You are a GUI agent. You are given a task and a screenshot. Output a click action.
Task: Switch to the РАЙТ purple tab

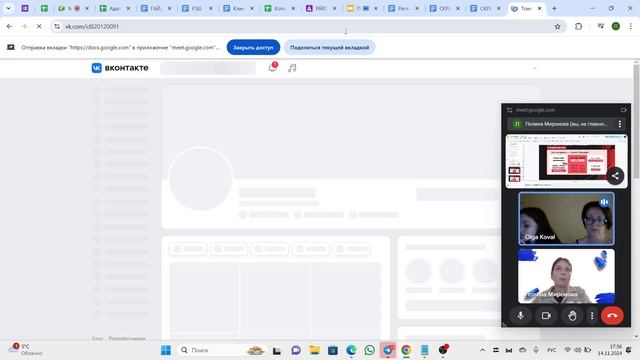coord(321,8)
